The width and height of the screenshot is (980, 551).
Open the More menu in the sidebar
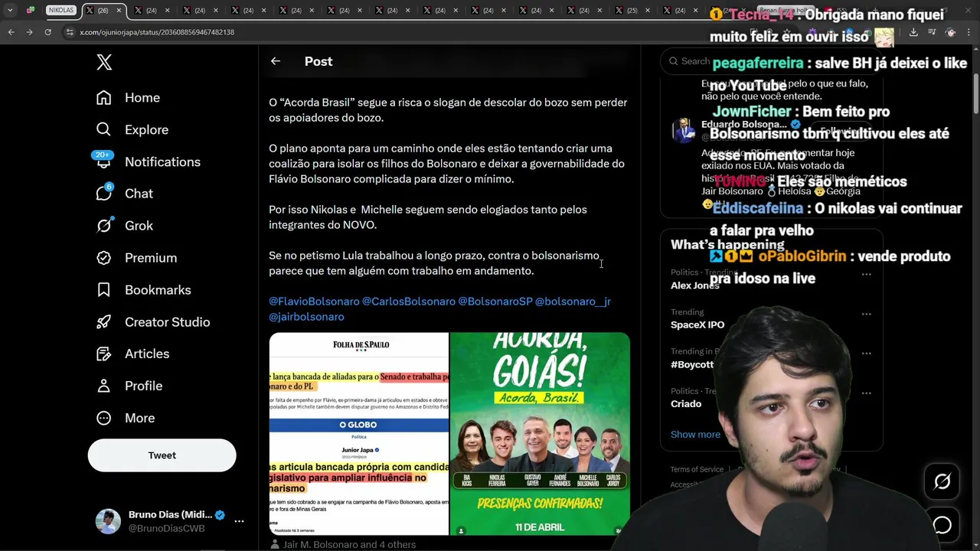(x=125, y=418)
